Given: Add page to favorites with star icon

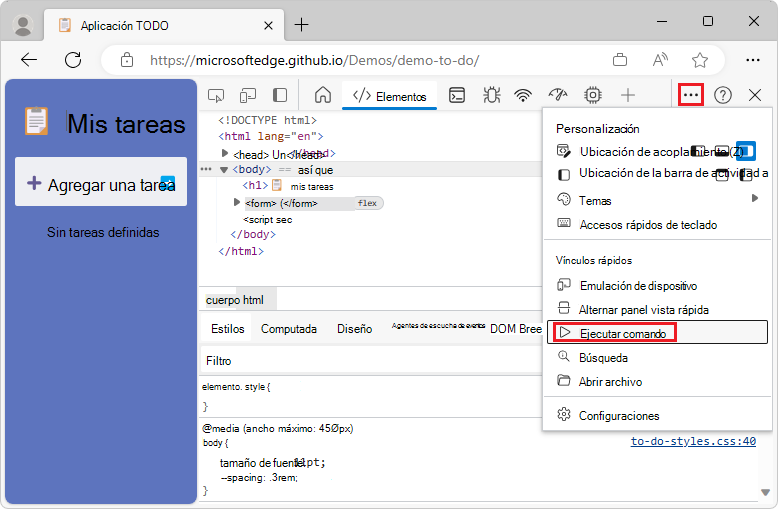Looking at the screenshot, I should pos(700,60).
